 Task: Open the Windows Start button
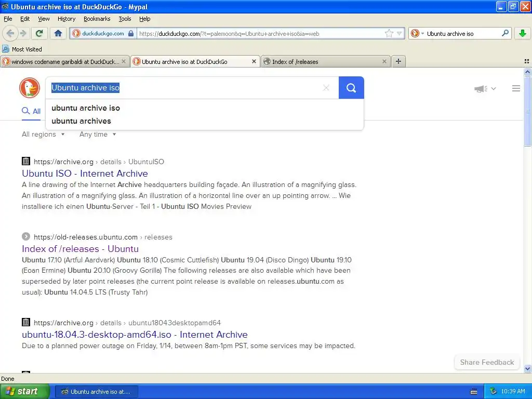[25, 391]
